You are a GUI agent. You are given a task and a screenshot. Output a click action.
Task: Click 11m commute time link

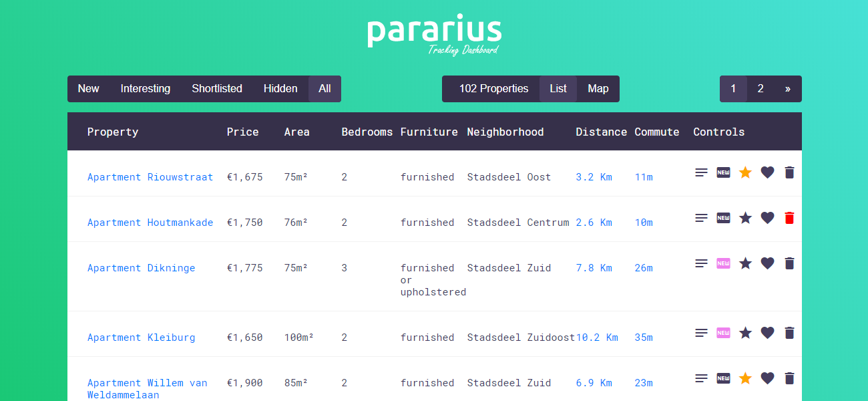(644, 177)
